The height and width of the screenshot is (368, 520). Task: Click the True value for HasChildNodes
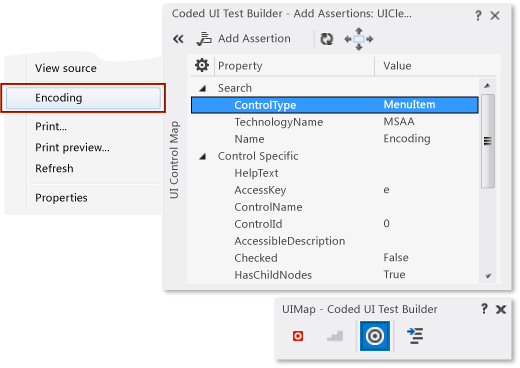[394, 275]
